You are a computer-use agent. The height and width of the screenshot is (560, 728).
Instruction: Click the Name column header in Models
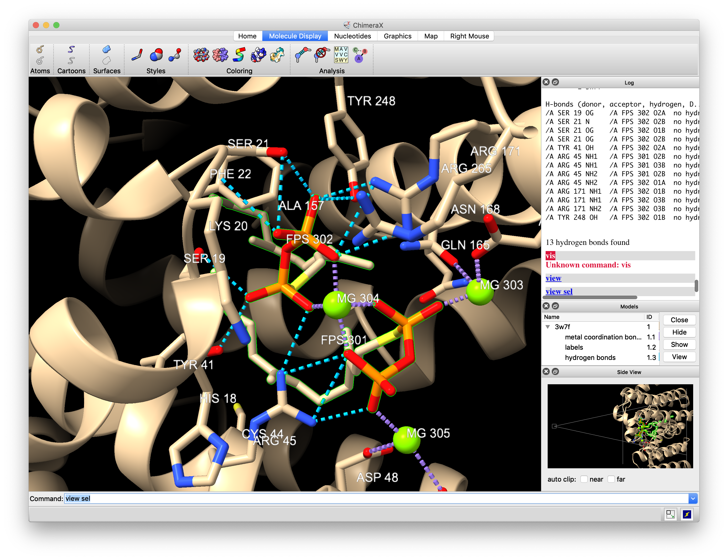(x=593, y=317)
